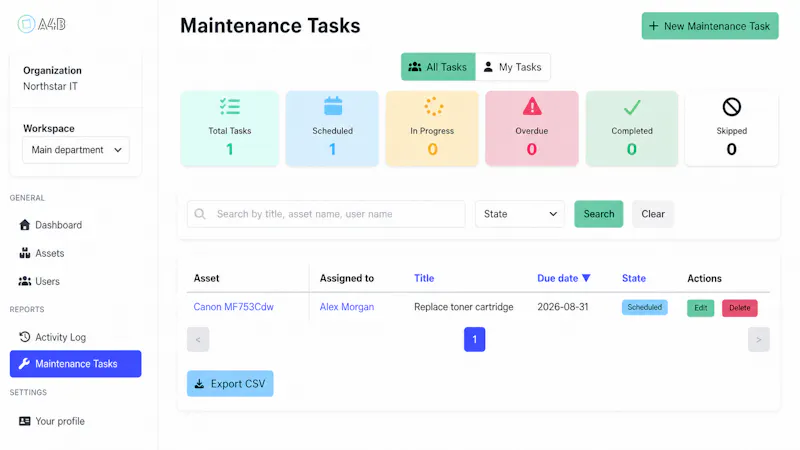Click the 2026-08-31 due date cell
The height and width of the screenshot is (450, 800).
tap(563, 307)
